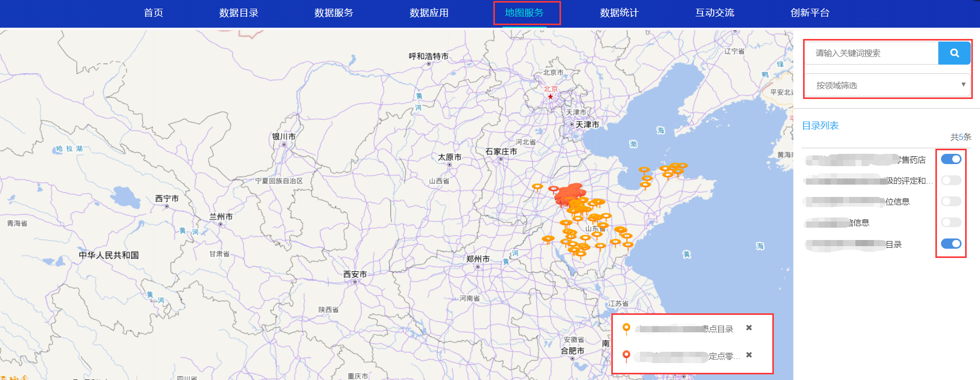Click the 辽宁省 map label
Screen dimensions: 980x380
coord(734,51)
